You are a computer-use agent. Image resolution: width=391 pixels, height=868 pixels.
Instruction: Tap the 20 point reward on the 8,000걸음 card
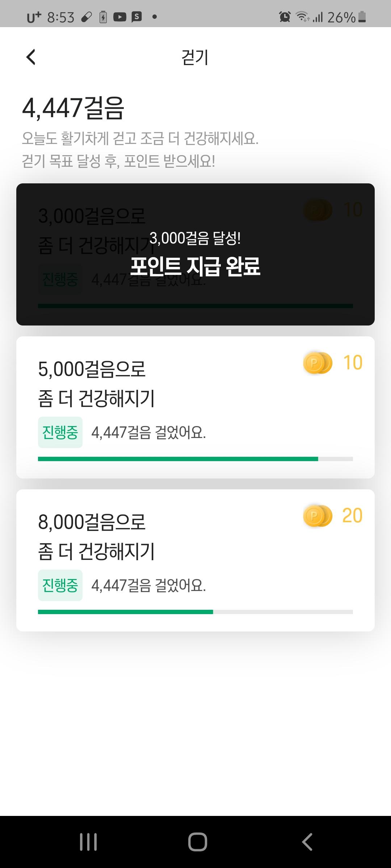(352, 516)
